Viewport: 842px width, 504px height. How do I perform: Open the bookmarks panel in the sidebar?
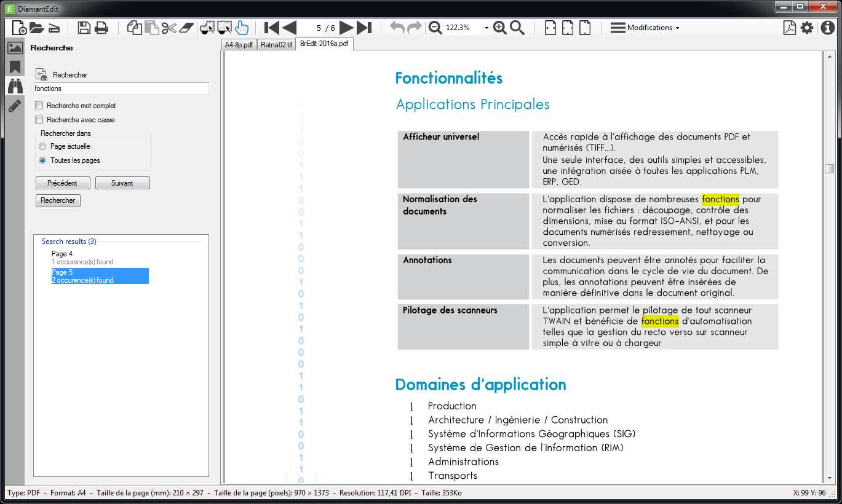15,67
